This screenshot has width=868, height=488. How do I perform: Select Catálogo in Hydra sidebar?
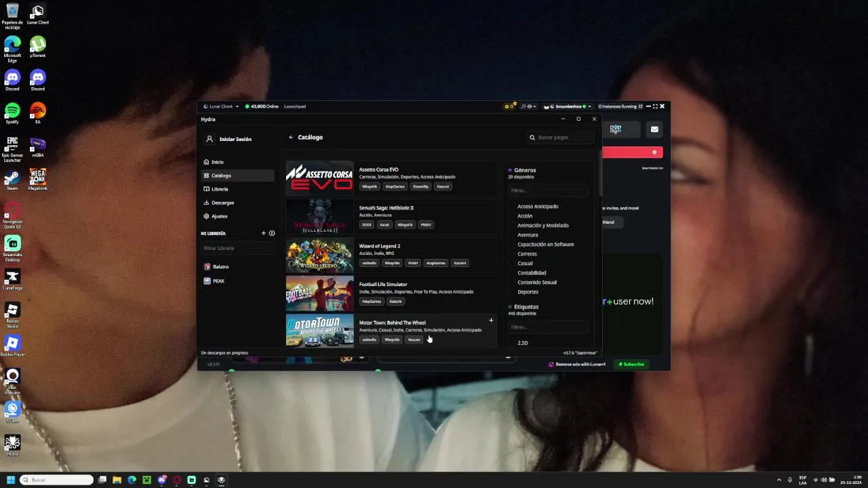coord(237,176)
